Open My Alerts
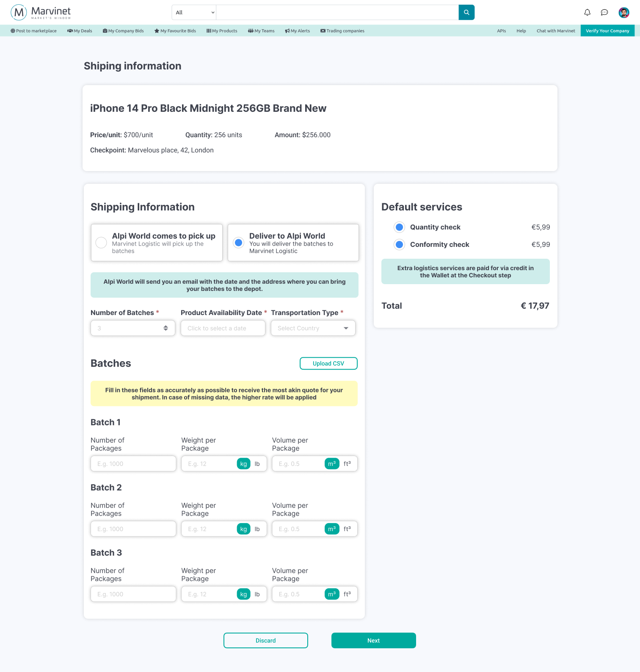 (298, 31)
